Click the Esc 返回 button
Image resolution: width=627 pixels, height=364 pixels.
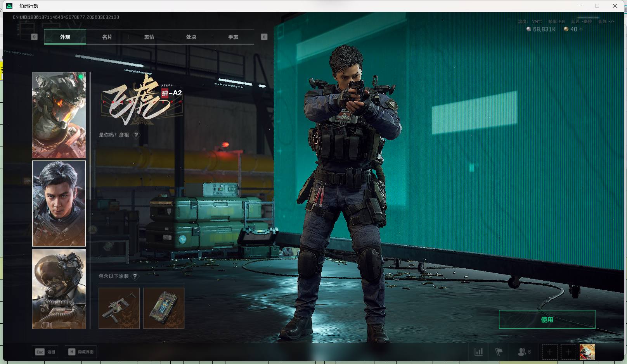tap(45, 352)
